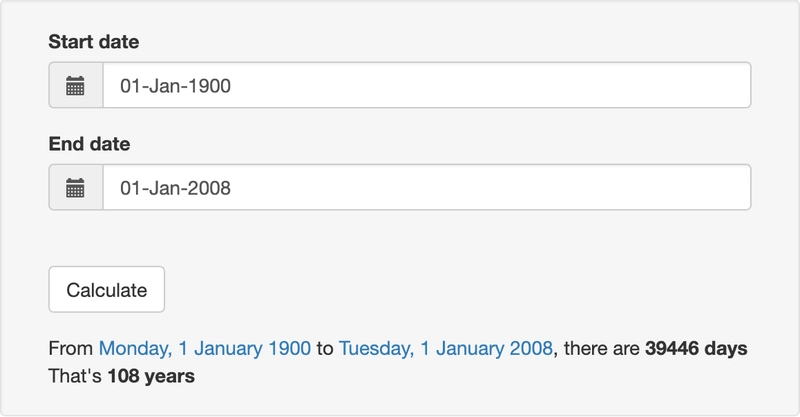Click the Start date label

click(x=94, y=42)
